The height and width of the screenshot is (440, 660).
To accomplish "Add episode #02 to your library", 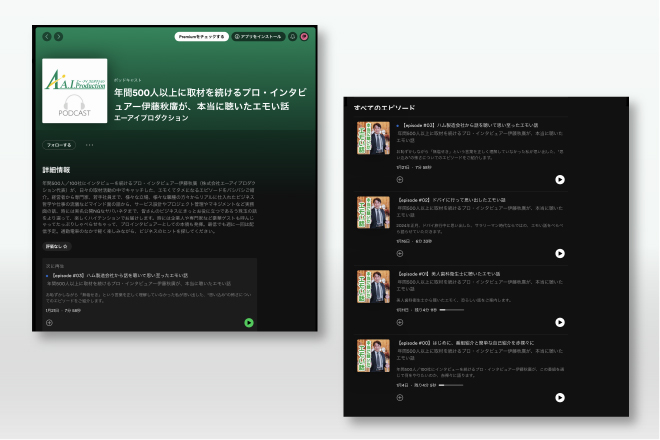I will 400,253.
